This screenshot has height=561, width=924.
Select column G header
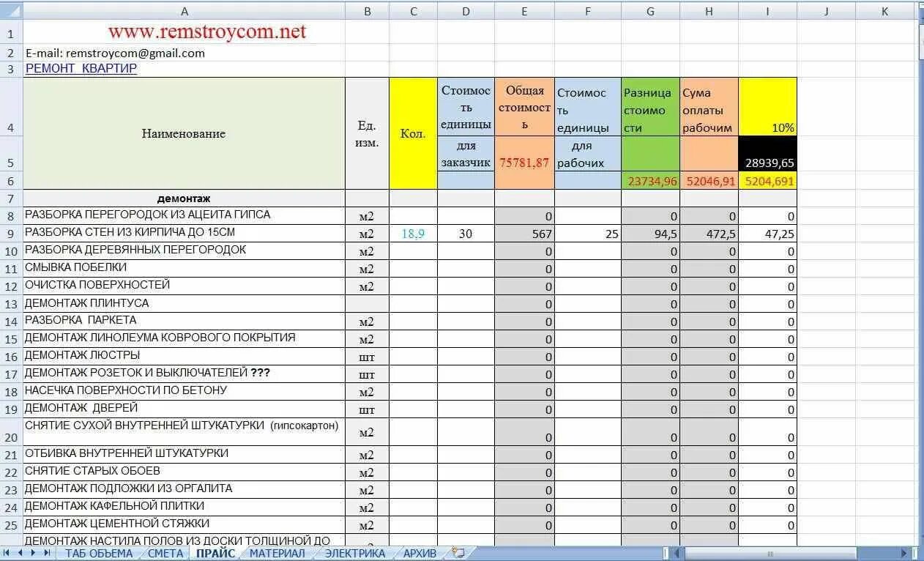[x=650, y=11]
